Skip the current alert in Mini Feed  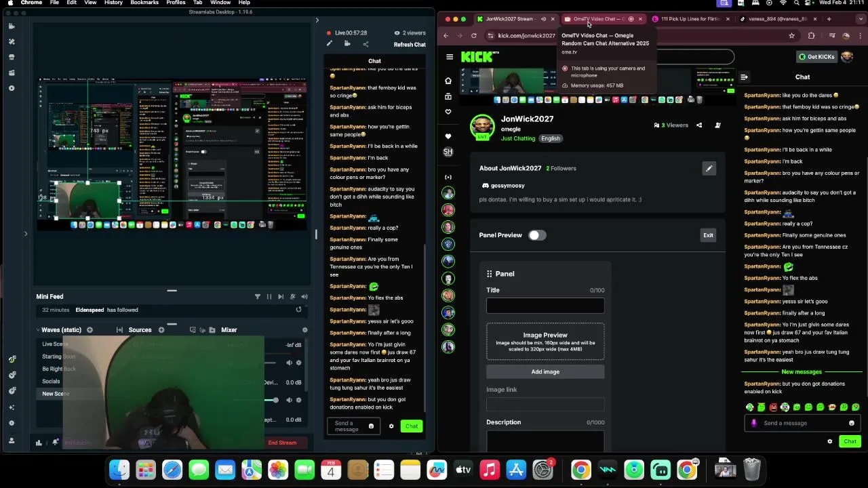pos(281,297)
